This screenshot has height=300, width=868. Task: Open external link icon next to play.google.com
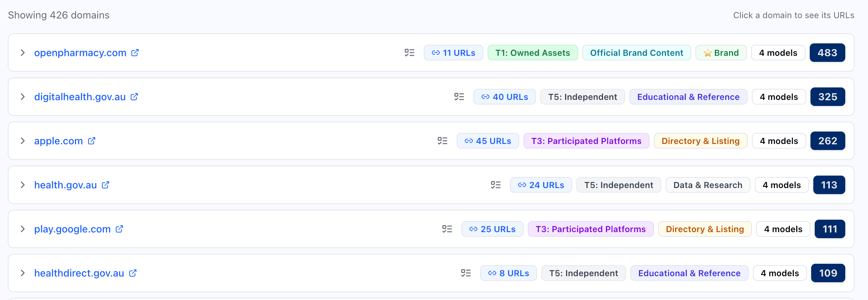click(119, 229)
